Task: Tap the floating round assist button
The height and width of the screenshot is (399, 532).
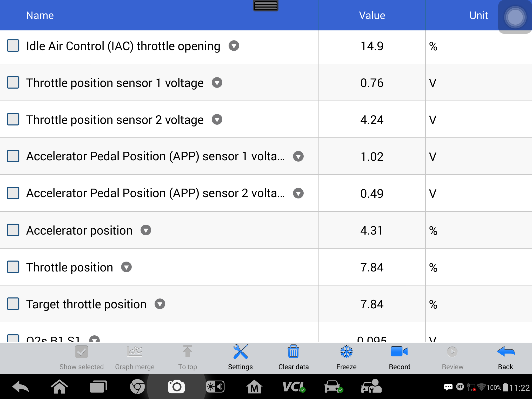Action: [x=515, y=17]
